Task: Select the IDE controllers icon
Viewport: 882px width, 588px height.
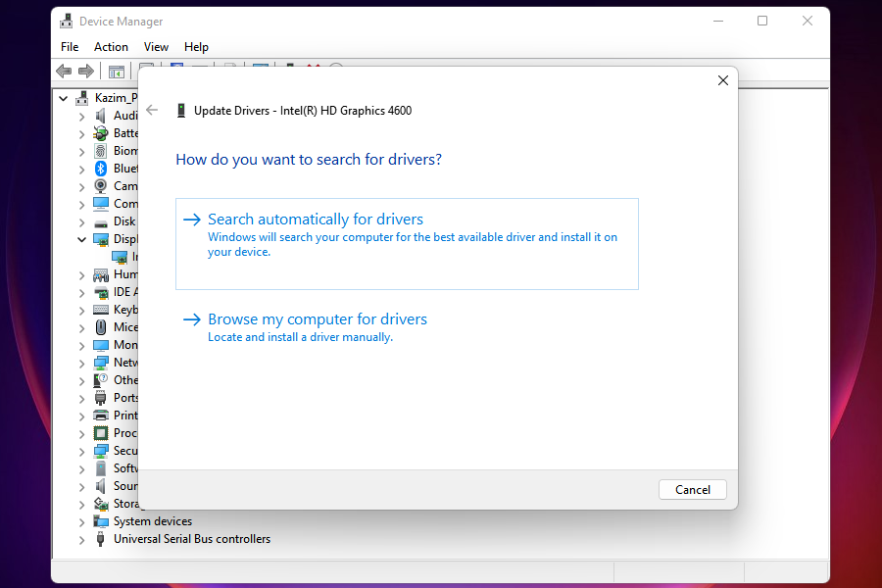Action: pos(101,292)
